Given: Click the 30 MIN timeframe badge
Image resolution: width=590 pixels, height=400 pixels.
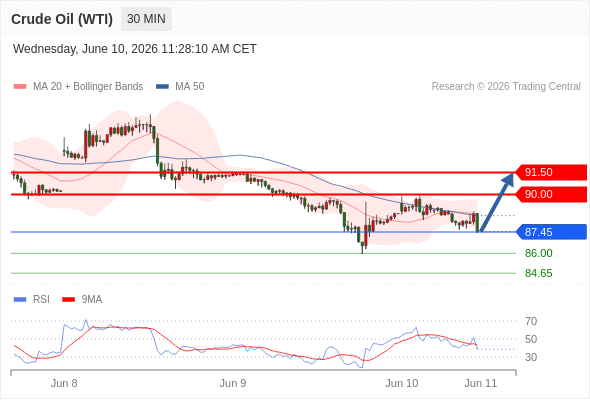Looking at the screenshot, I should pyautogui.click(x=146, y=19).
